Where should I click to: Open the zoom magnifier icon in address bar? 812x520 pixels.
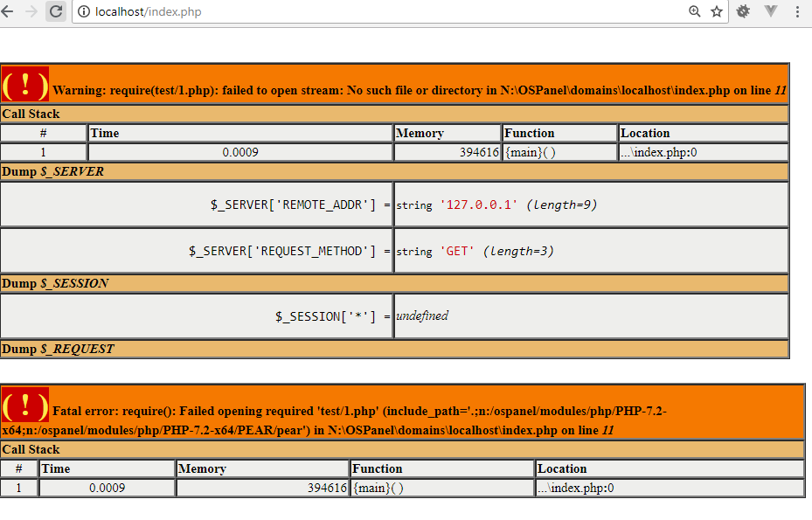tap(695, 11)
